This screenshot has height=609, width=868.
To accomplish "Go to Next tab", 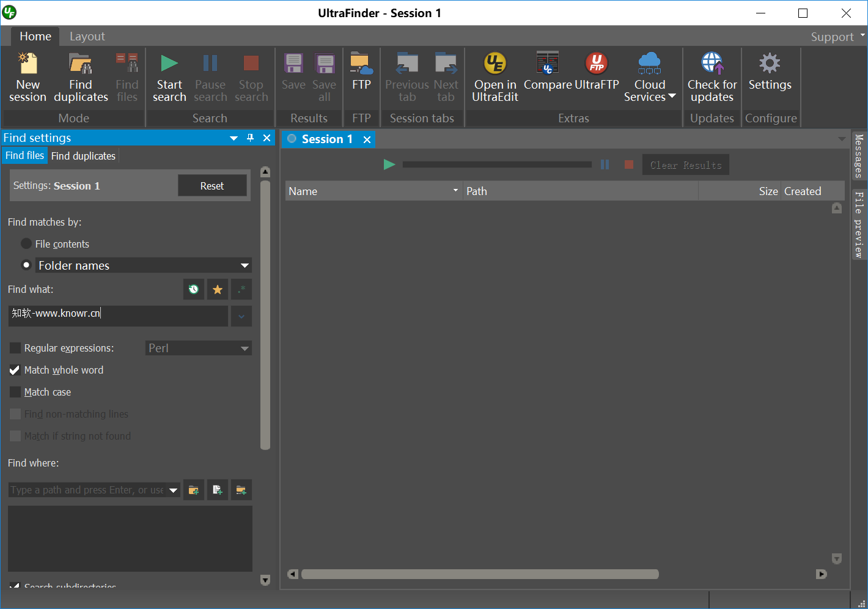I will (x=446, y=78).
